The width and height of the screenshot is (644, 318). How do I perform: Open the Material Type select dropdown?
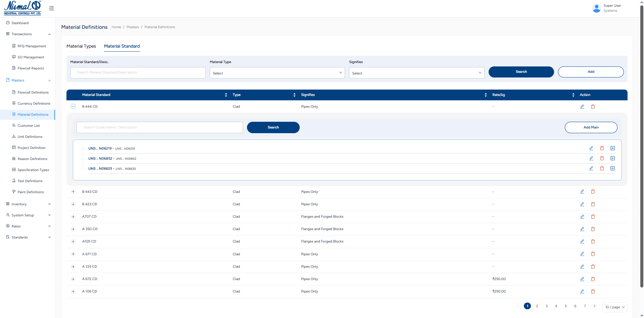(x=277, y=73)
